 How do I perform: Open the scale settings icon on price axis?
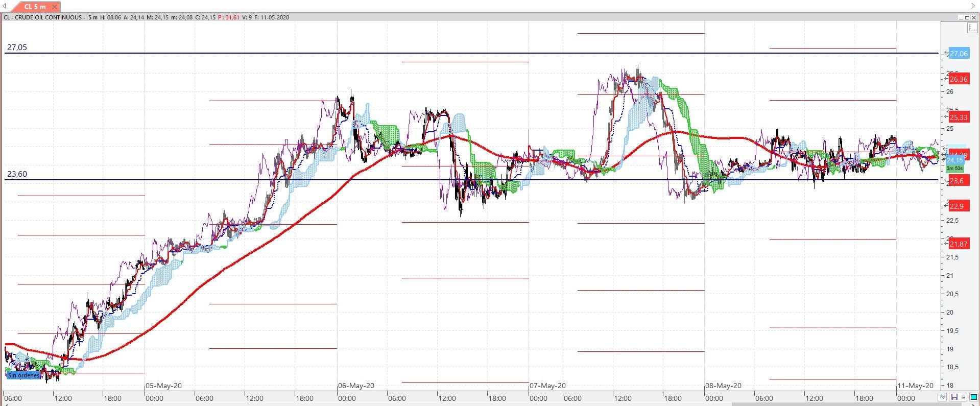pyautogui.click(x=972, y=28)
